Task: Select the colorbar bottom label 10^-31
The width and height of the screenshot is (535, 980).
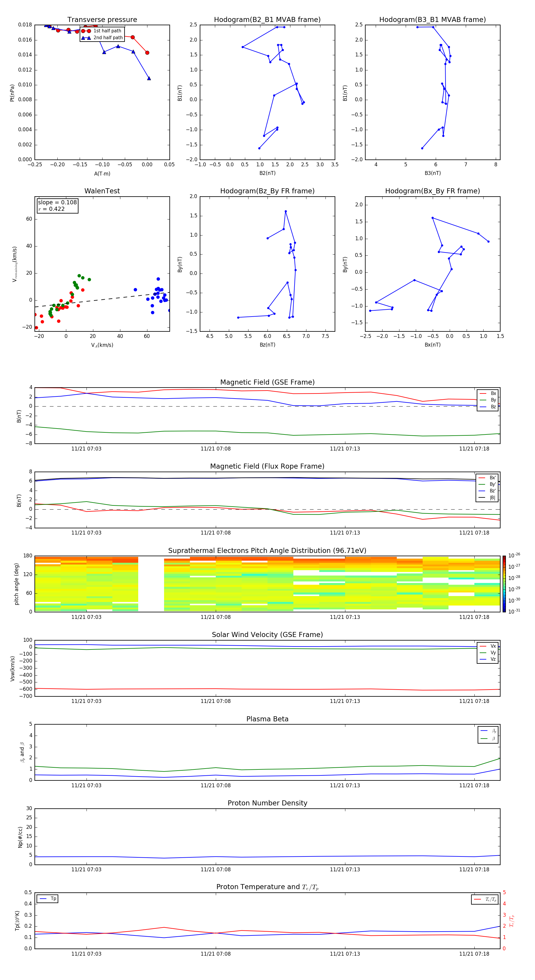Action: tap(514, 611)
